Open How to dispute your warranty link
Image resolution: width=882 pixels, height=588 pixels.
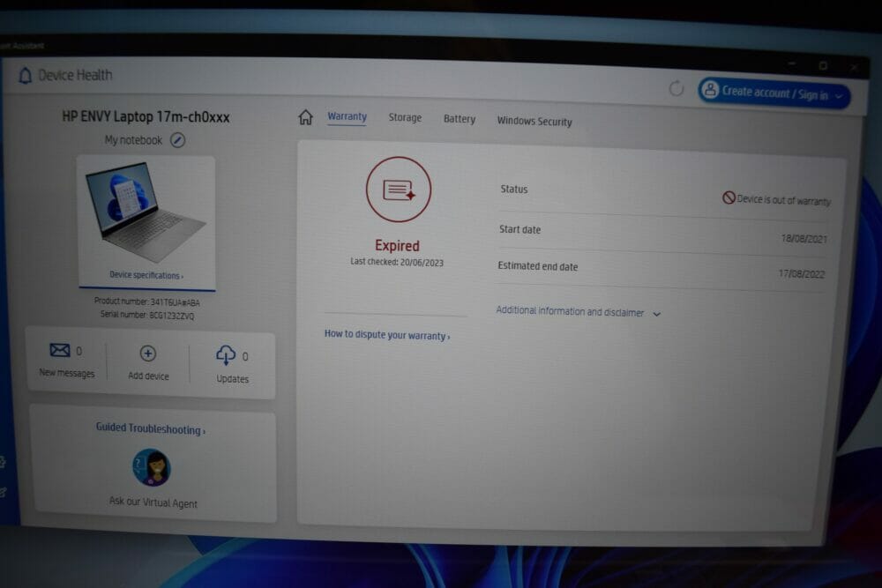coord(387,335)
